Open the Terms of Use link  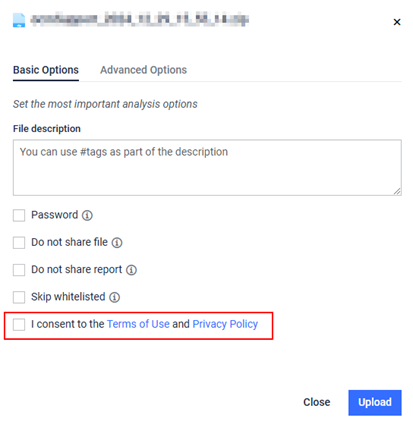(138, 324)
